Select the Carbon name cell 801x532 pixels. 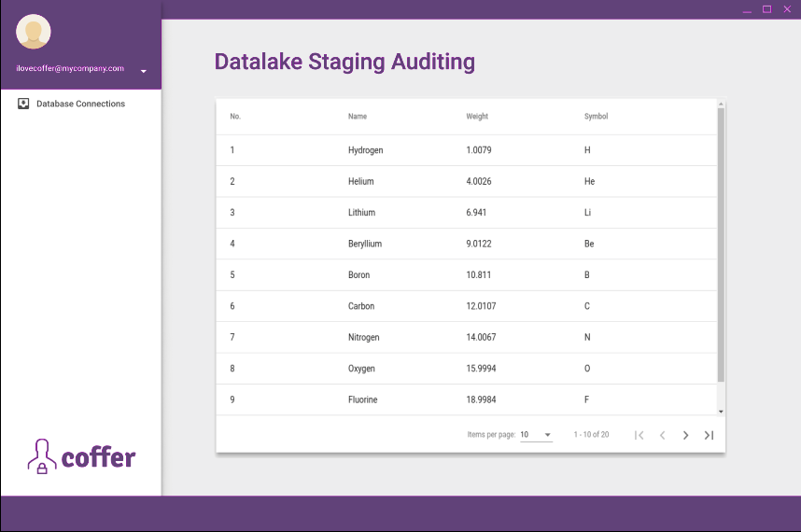tap(361, 306)
